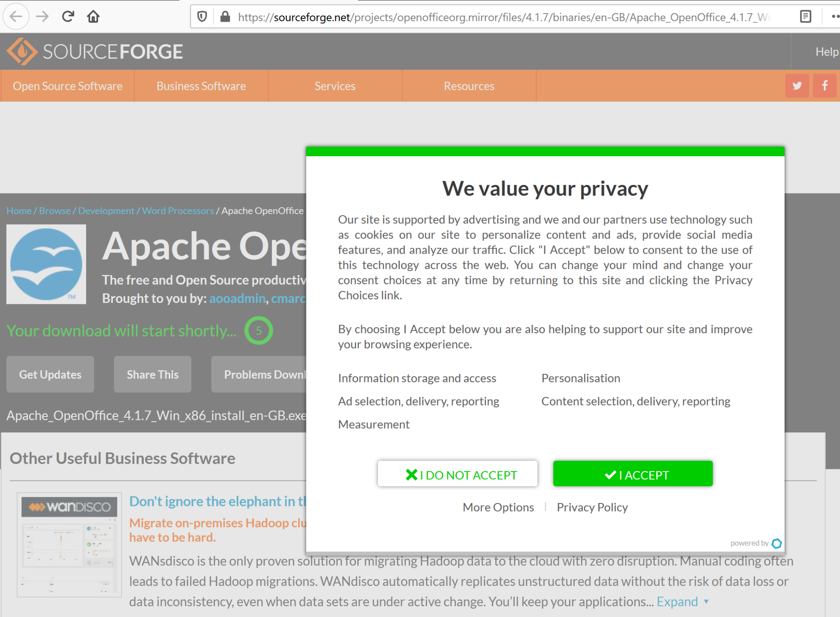Image resolution: width=840 pixels, height=617 pixels.
Task: Open SourceForge's Twitter page
Action: click(797, 86)
